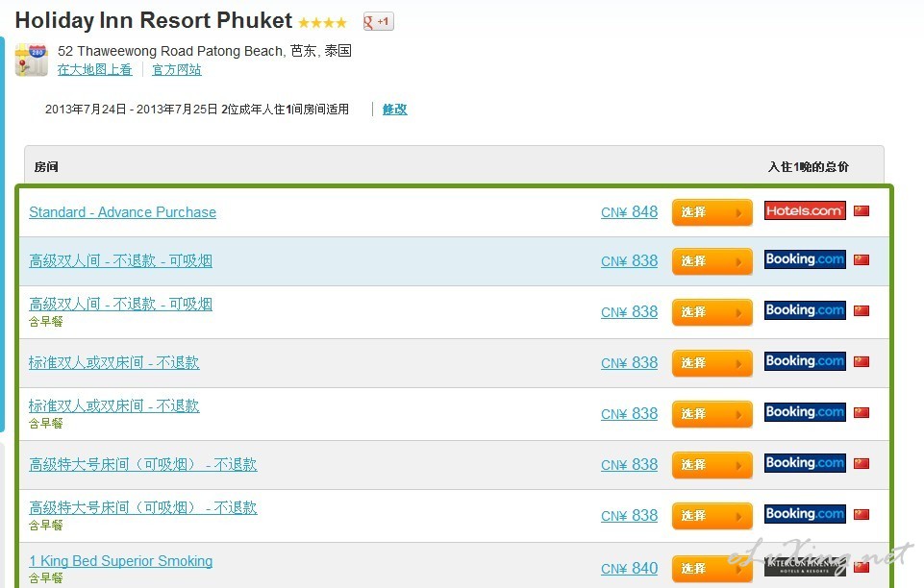Click the China flag in the last Booking.com row
The height and width of the screenshot is (588, 924).
click(x=862, y=514)
